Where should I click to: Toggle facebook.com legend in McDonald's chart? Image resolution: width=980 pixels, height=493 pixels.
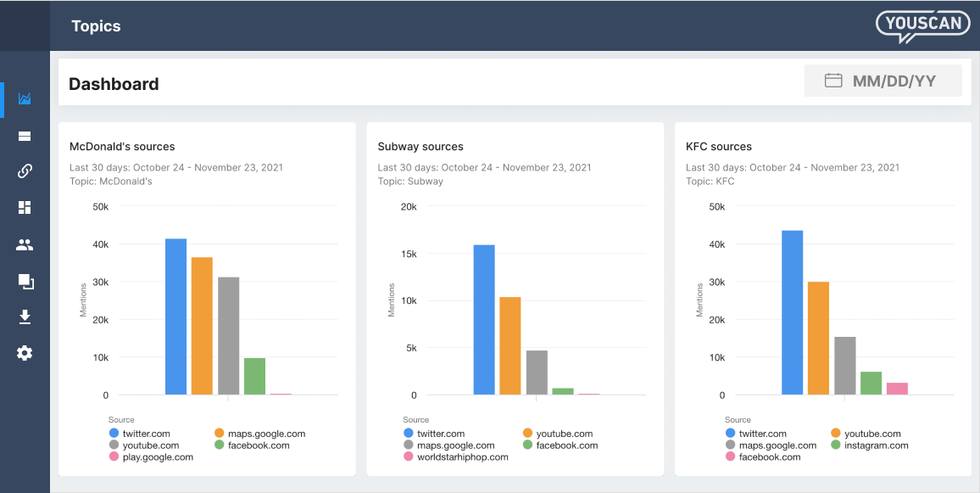click(252, 445)
